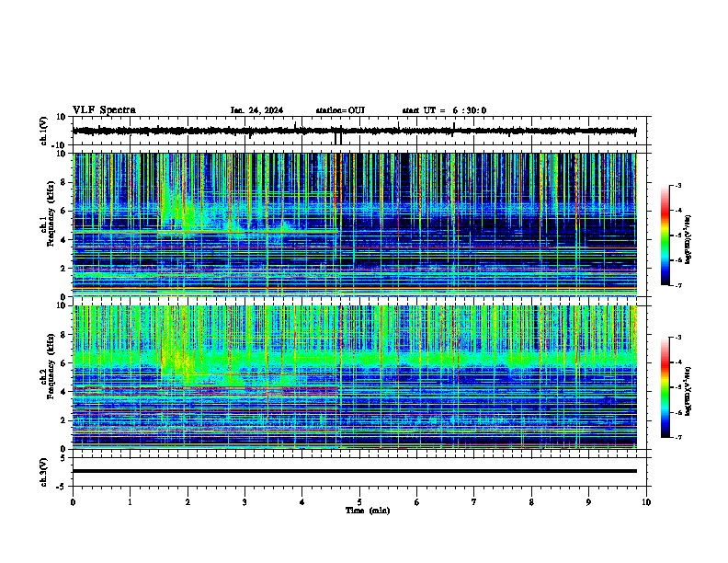The height and width of the screenshot is (563, 728).
Task: Click the ch.1 voltage waveform trace panel
Action: pyautogui.click(x=361, y=131)
